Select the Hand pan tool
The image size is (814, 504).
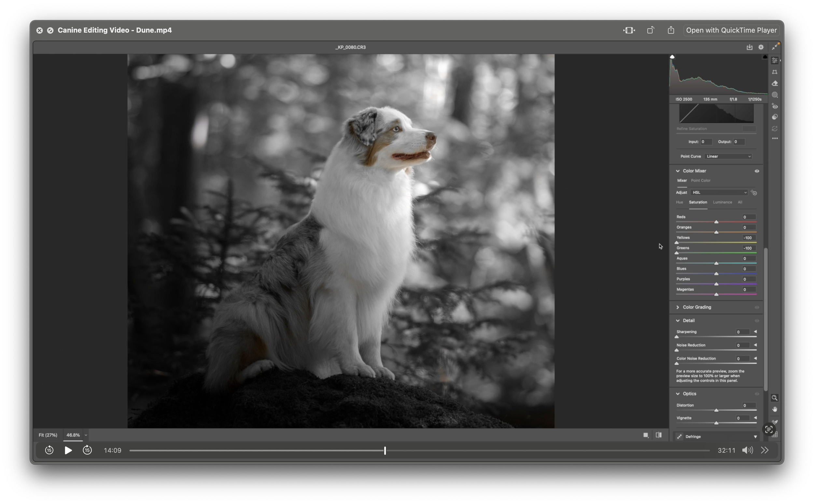(x=774, y=409)
